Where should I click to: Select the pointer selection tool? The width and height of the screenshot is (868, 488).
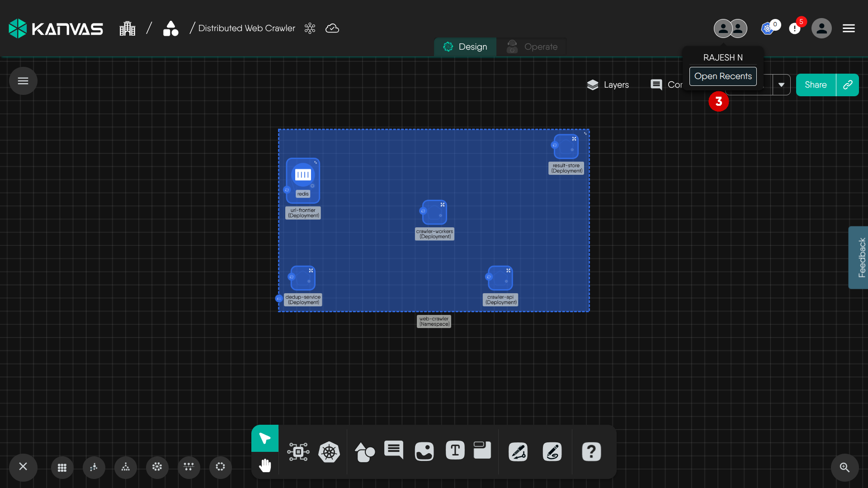click(x=265, y=438)
